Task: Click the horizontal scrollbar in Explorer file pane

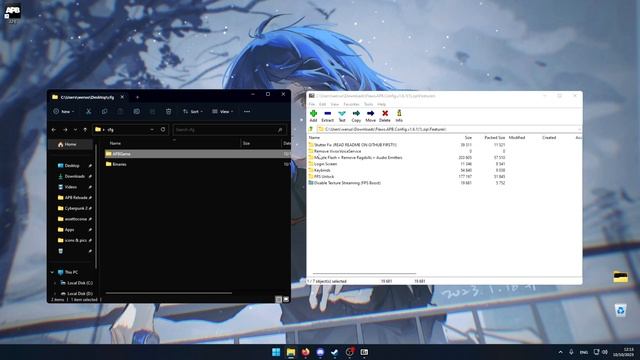Action: pos(169,293)
